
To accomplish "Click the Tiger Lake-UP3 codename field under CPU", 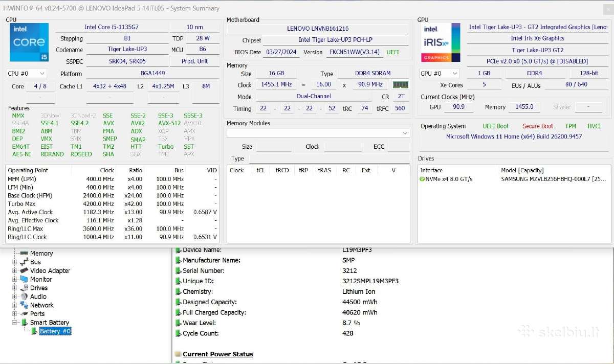I will pos(127,50).
